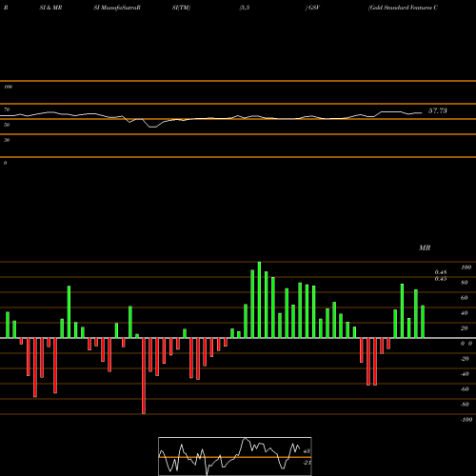This screenshot has height=476, width=476.
Task: Click the '60' label on the MR axis
Action: pyautogui.click(x=464, y=298)
